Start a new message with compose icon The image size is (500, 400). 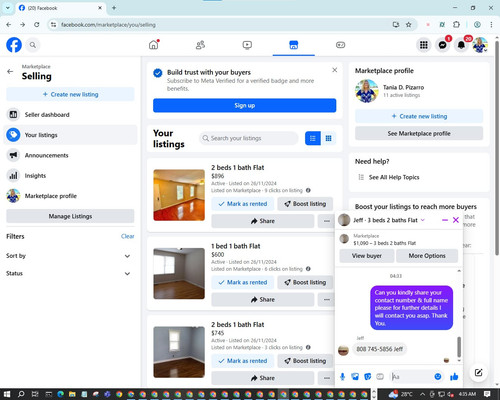[x=478, y=372]
